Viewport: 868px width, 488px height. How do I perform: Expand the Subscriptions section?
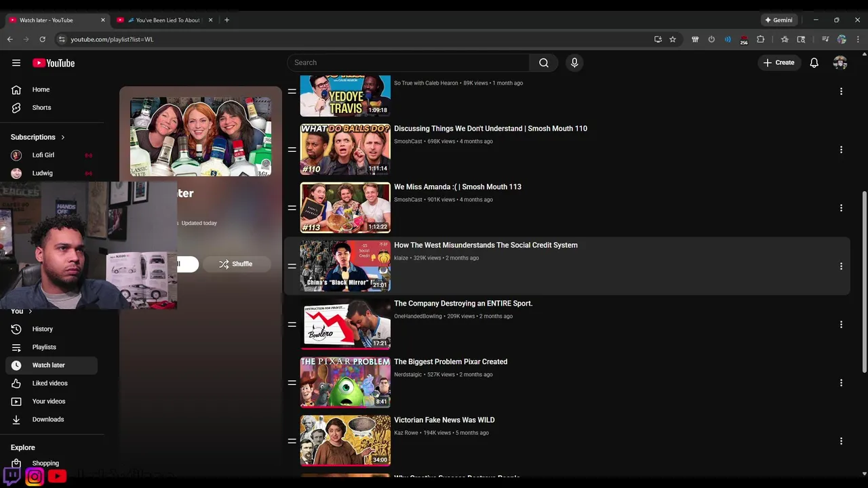[38, 137]
